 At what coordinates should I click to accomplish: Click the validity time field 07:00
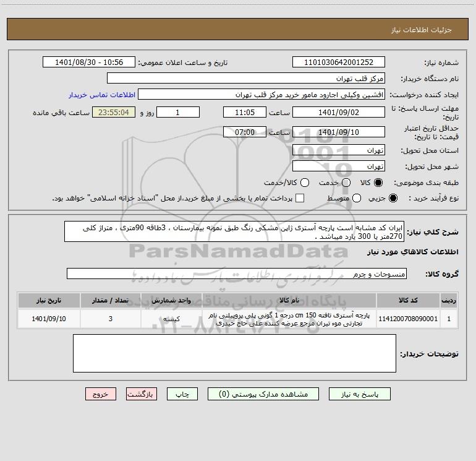pyautogui.click(x=245, y=132)
